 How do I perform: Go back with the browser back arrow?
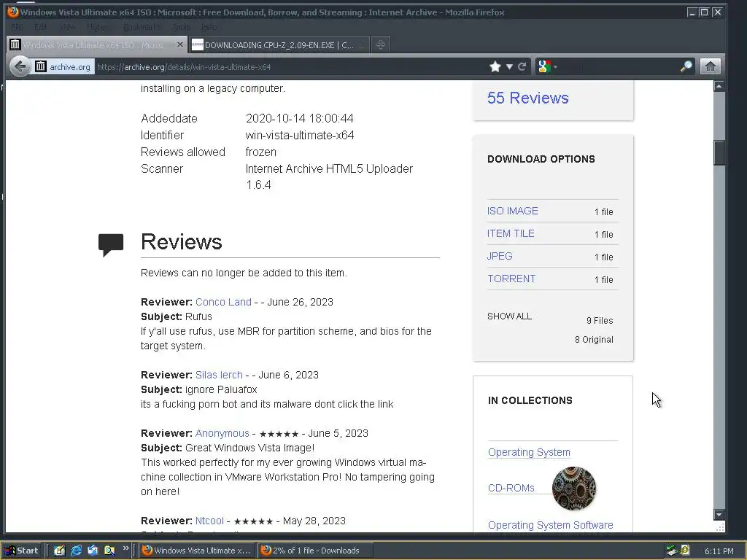(x=20, y=66)
